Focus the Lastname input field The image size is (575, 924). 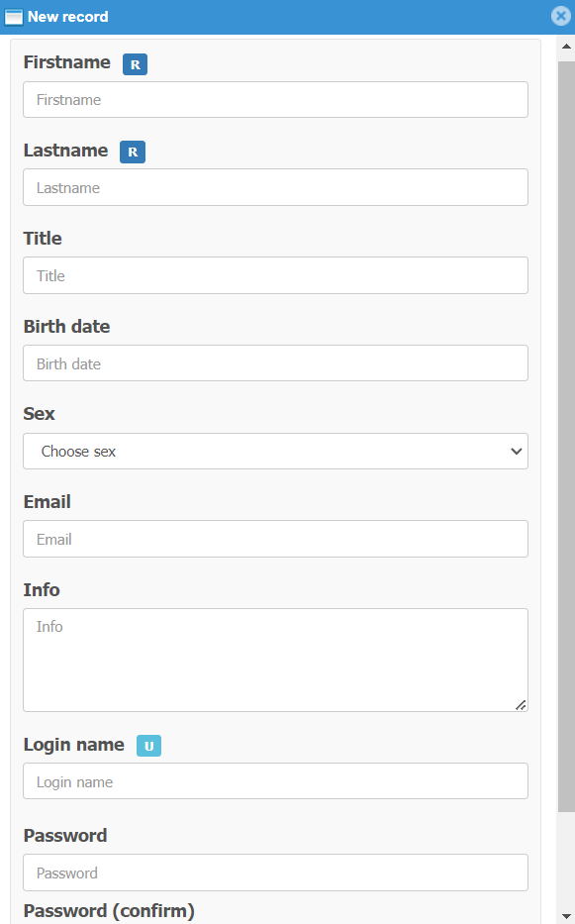point(276,187)
